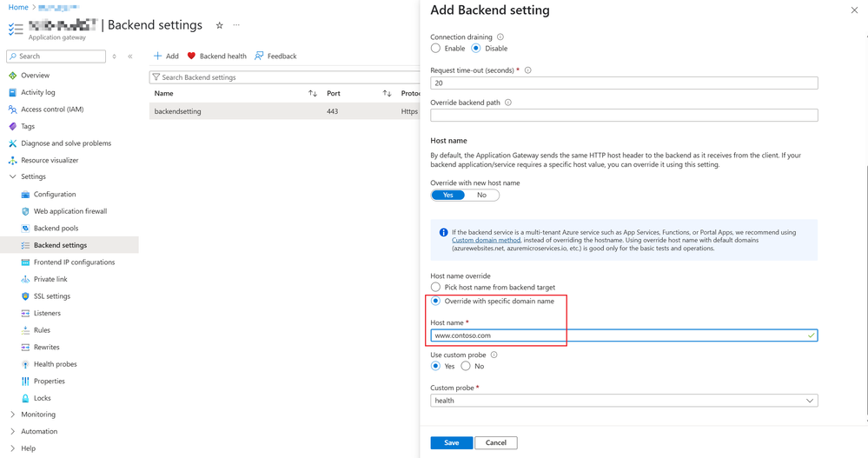Collapse the Settings section in sidebar

pyautogui.click(x=12, y=177)
